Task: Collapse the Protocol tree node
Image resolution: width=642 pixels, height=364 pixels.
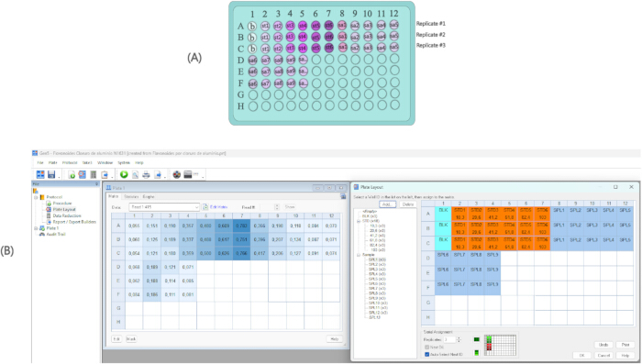Action: (36, 197)
